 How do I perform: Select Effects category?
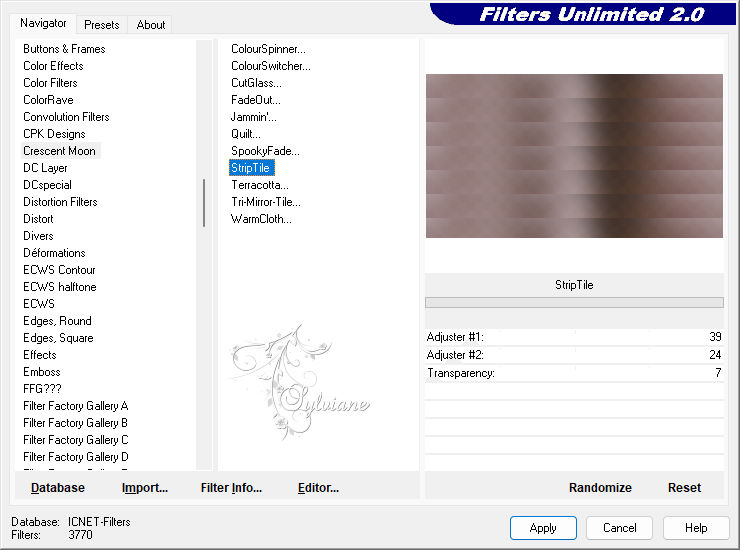[x=40, y=355]
